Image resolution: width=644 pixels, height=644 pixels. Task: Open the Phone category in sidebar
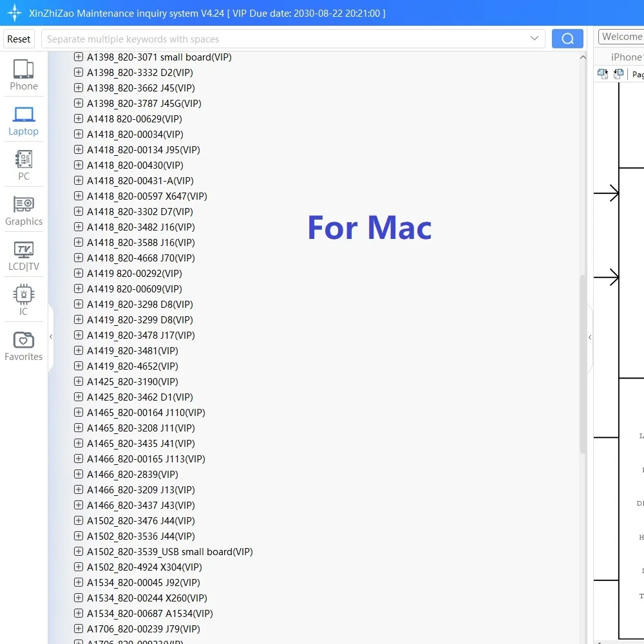pyautogui.click(x=23, y=75)
